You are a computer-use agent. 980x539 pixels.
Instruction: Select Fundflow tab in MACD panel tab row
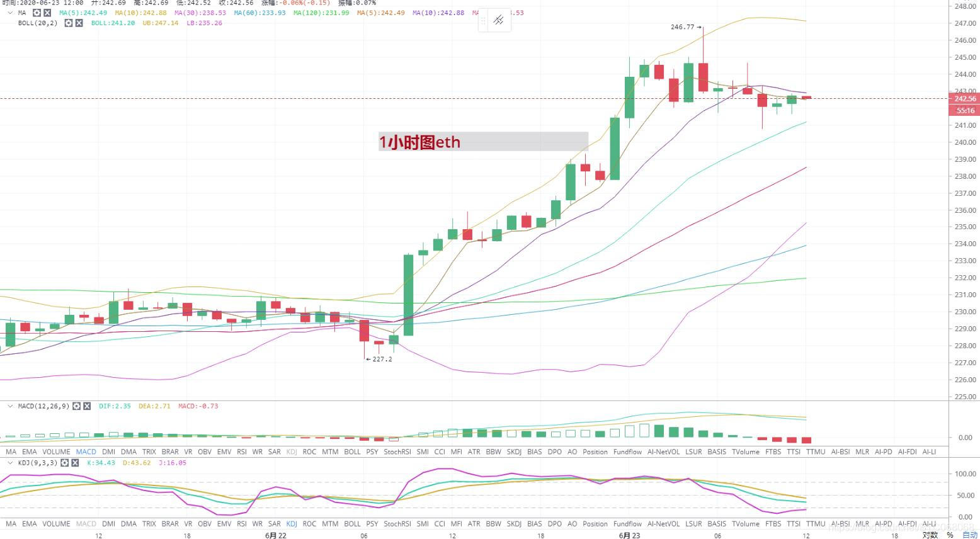(x=627, y=451)
